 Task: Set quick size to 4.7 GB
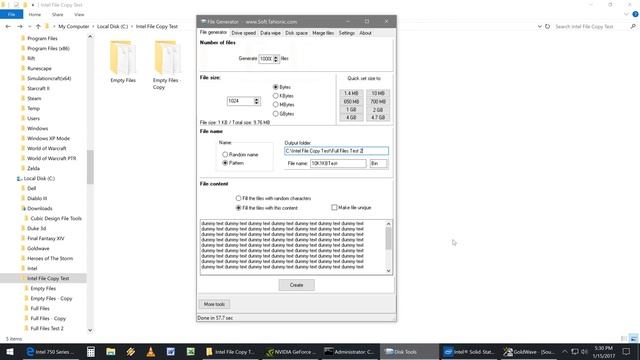click(x=378, y=118)
